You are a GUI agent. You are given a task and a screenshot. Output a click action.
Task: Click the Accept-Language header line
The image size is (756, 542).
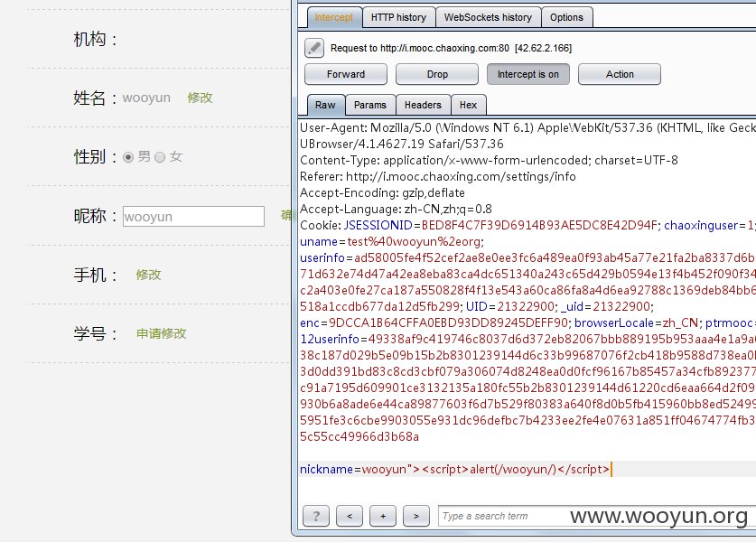396,210
